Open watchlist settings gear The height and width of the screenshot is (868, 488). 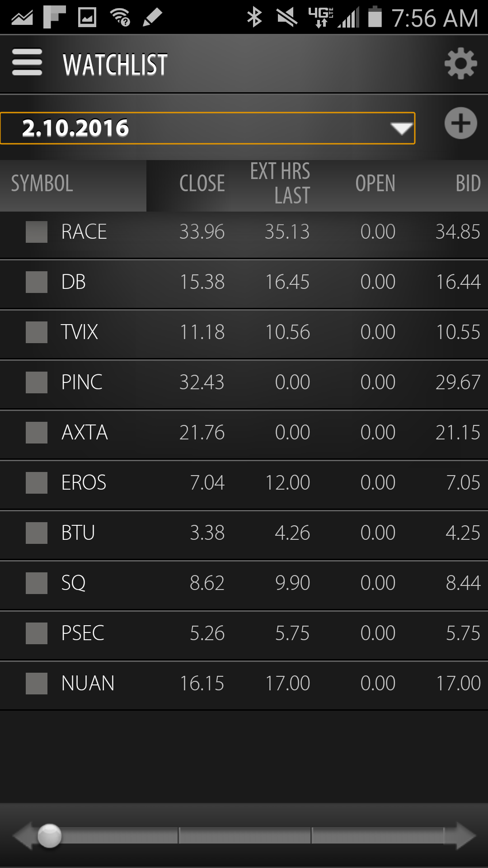pos(460,64)
